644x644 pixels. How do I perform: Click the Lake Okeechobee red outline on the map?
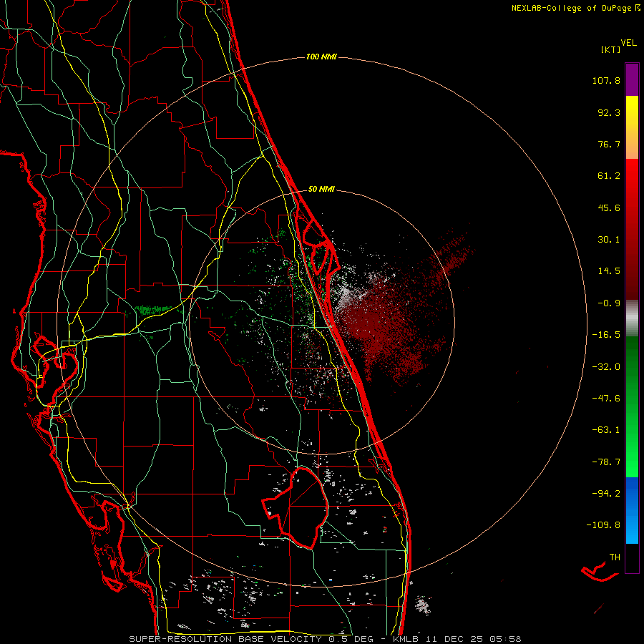pos(296,508)
